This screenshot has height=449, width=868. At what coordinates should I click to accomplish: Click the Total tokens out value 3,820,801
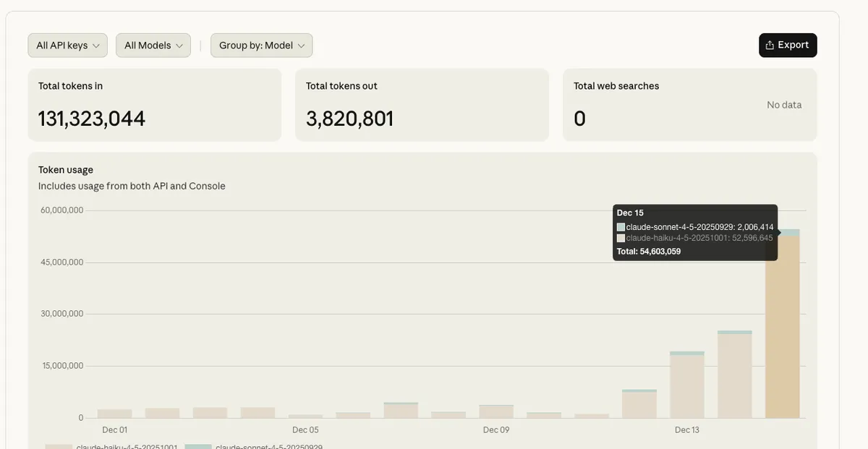350,117
